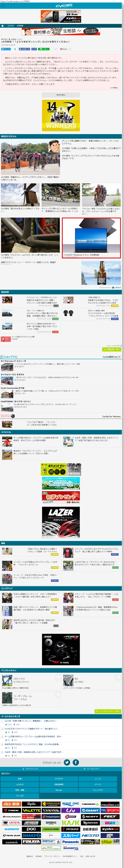Open the 14 Times Winners banner
Screen dimensions: 124x868
point(61,116)
